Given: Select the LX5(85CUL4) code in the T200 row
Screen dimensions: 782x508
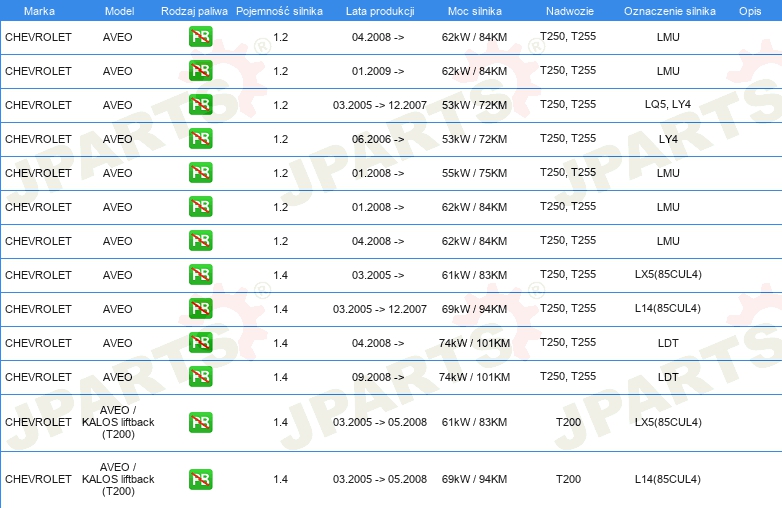Looking at the screenshot, I should (x=668, y=422).
